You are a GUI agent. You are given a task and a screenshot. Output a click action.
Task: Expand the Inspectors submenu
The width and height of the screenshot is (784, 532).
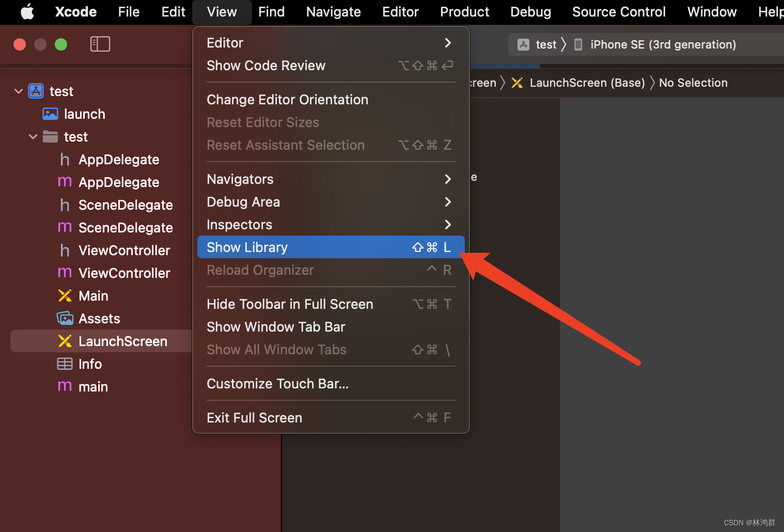click(331, 225)
